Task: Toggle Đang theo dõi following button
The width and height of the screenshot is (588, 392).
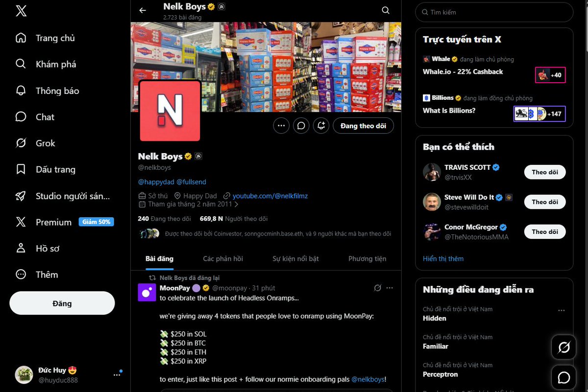Action: 363,126
